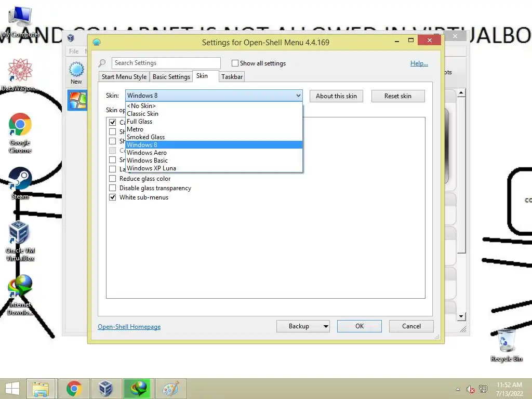The width and height of the screenshot is (532, 399).
Task: Open DataWagon desktop shortcut
Action: coord(20,75)
